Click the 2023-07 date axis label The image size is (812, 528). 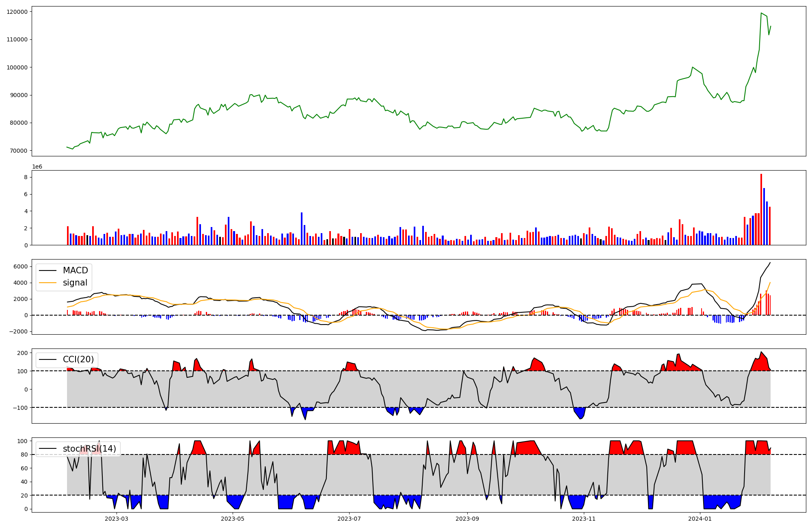pos(349,519)
